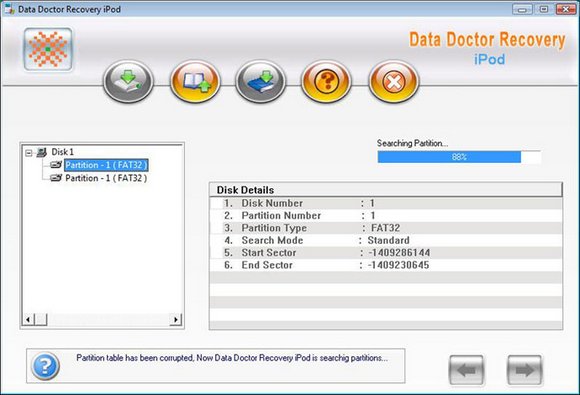Screen dimensions: 580x395
Task: Click the tree panel scroll left arrow
Action: coord(28,319)
